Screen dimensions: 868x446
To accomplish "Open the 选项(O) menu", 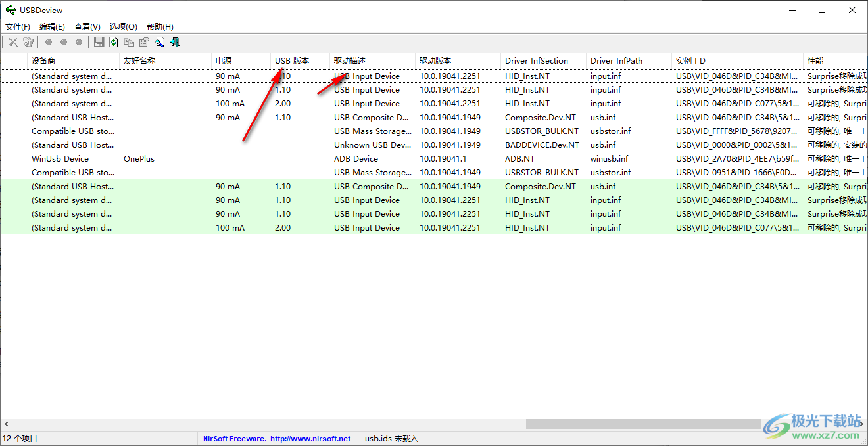I will coord(123,27).
